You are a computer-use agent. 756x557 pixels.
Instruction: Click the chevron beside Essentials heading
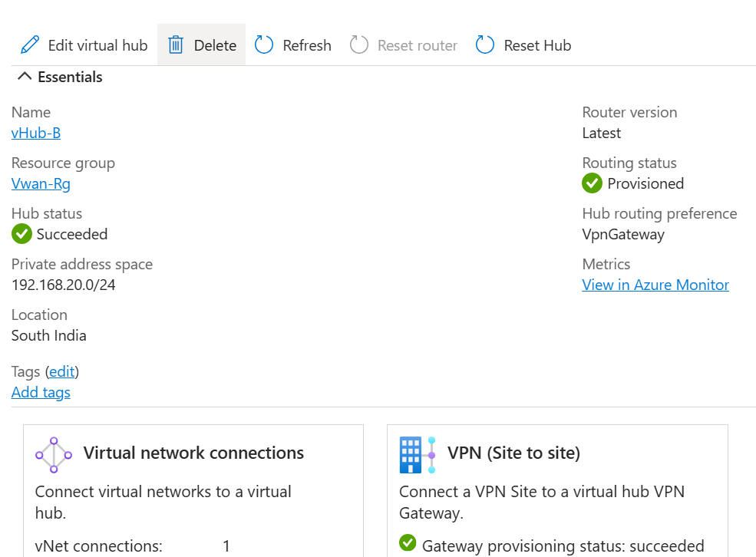[x=24, y=76]
